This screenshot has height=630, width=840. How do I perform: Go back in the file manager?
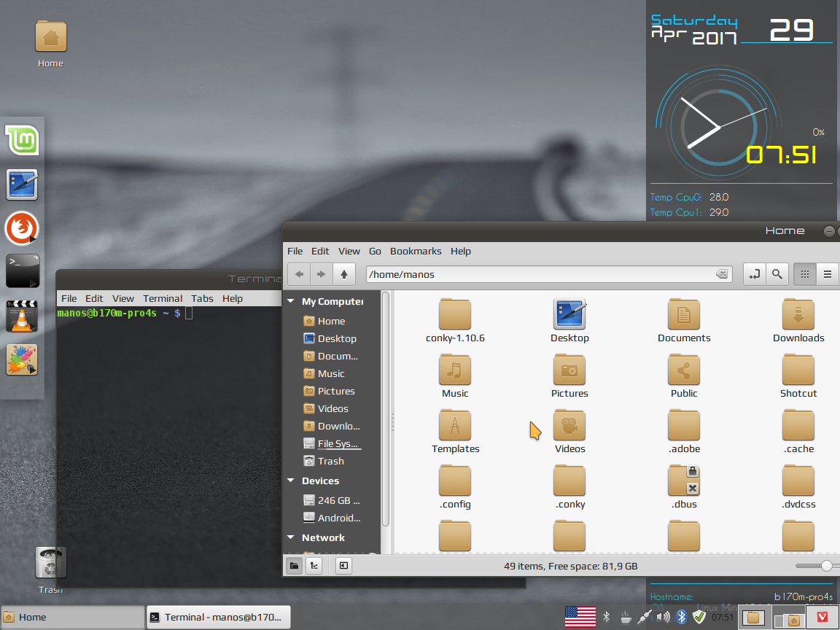point(299,274)
